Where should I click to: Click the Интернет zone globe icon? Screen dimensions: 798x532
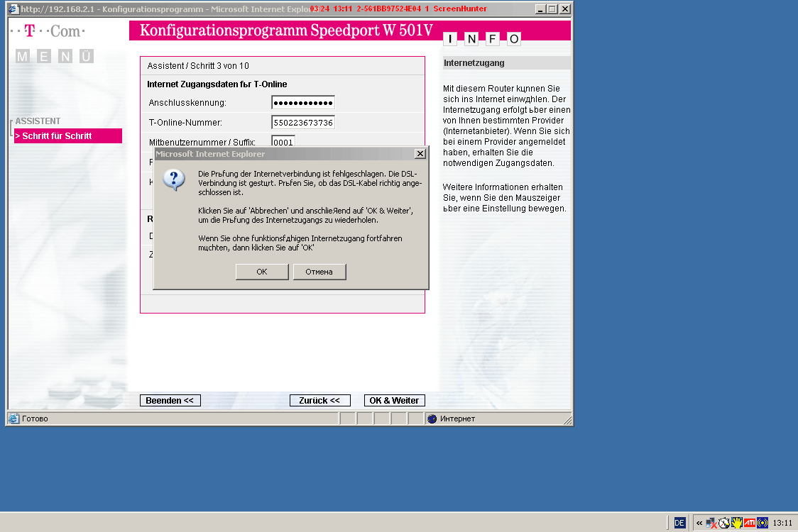coord(432,419)
